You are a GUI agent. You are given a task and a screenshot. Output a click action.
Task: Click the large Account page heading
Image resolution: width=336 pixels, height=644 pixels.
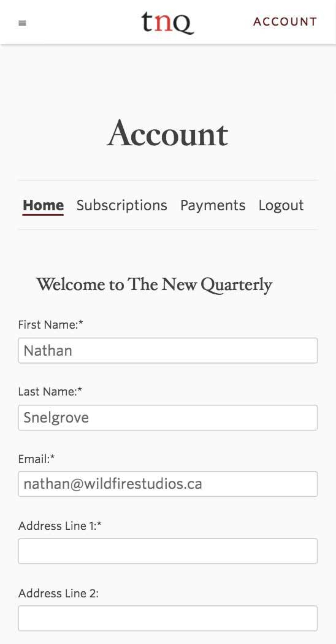pos(168,133)
